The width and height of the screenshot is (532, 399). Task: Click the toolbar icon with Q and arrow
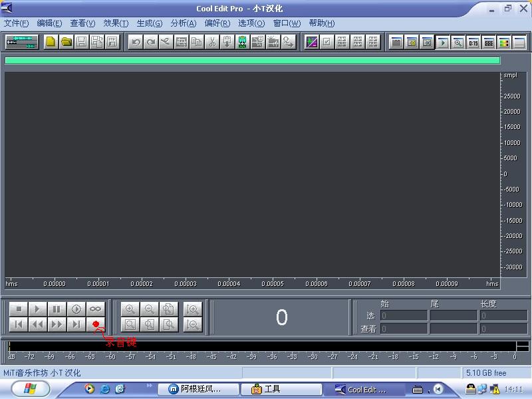[289, 42]
